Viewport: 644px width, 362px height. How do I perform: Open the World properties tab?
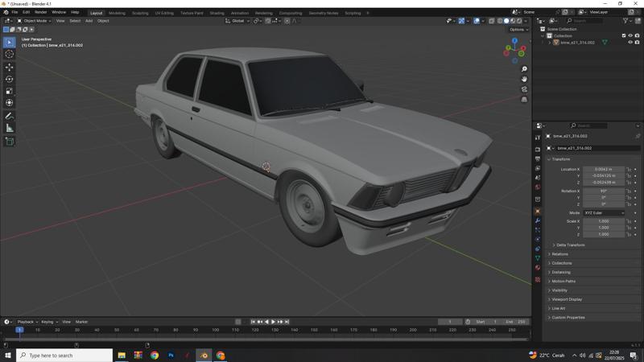(x=538, y=187)
